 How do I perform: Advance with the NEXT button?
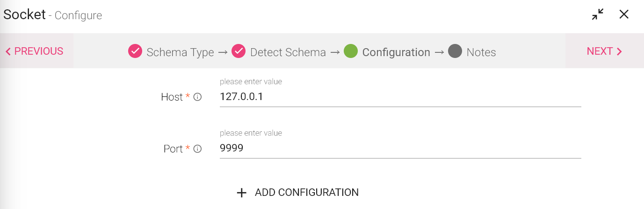click(604, 51)
